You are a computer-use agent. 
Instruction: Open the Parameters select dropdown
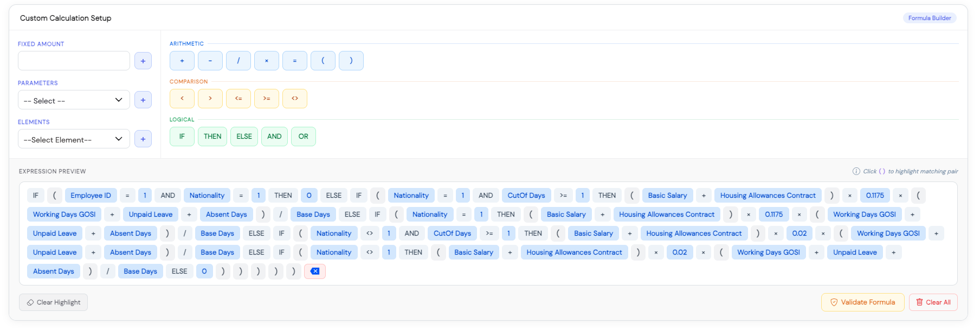[x=74, y=100]
